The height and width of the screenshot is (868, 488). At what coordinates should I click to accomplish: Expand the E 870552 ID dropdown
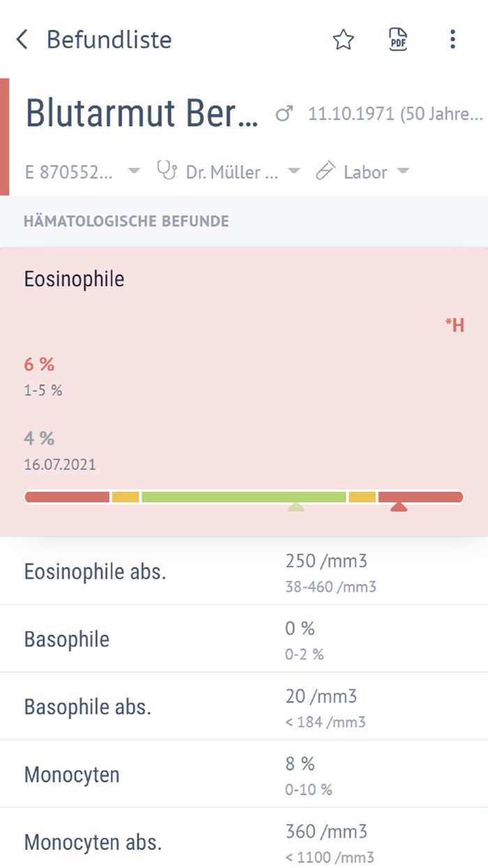[x=134, y=172]
